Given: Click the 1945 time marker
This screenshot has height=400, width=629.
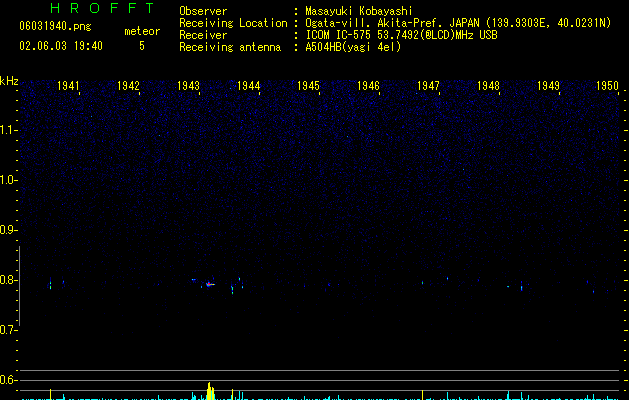Looking at the screenshot, I should (x=308, y=86).
